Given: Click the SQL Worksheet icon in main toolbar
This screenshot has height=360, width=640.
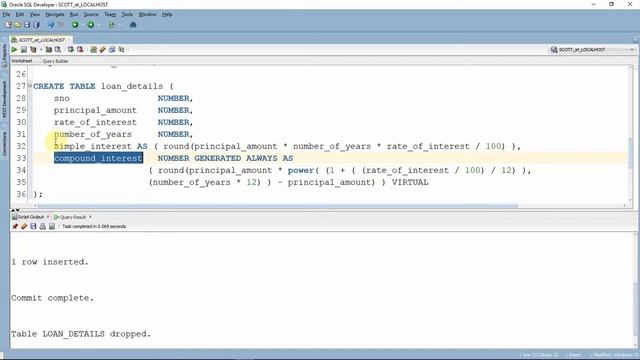Looking at the screenshot, I should pyautogui.click(x=112, y=25).
